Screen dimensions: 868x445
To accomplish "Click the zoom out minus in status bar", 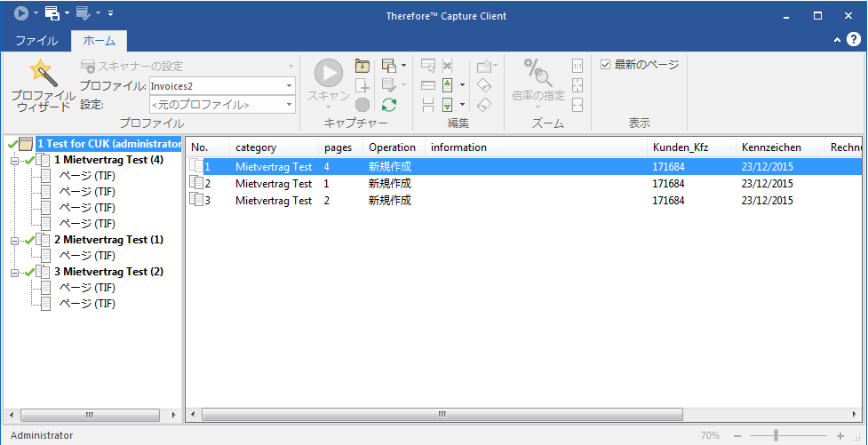I will (737, 435).
